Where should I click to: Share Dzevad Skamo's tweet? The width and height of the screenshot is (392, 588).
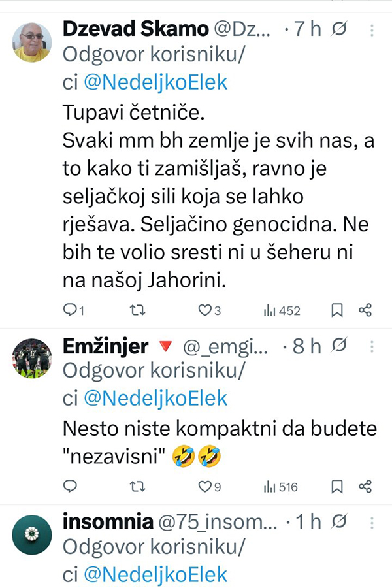[366, 311]
